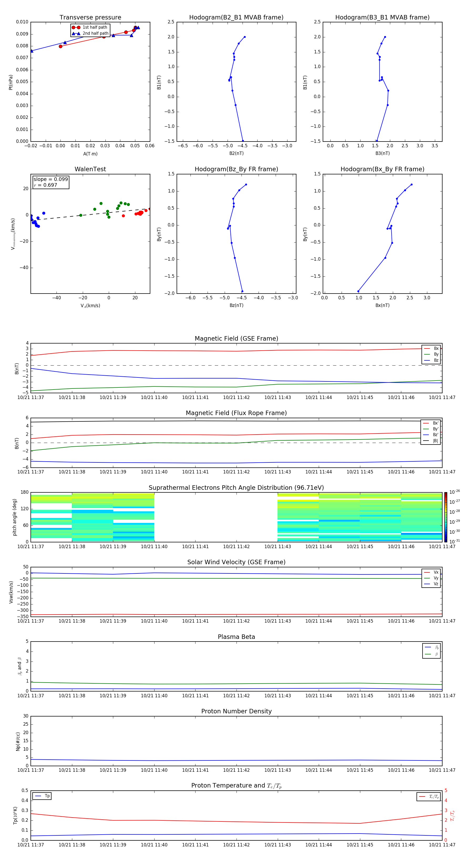Click the "10^-31" colorbar tick label
The height and width of the screenshot is (868, 473).
click(455, 542)
